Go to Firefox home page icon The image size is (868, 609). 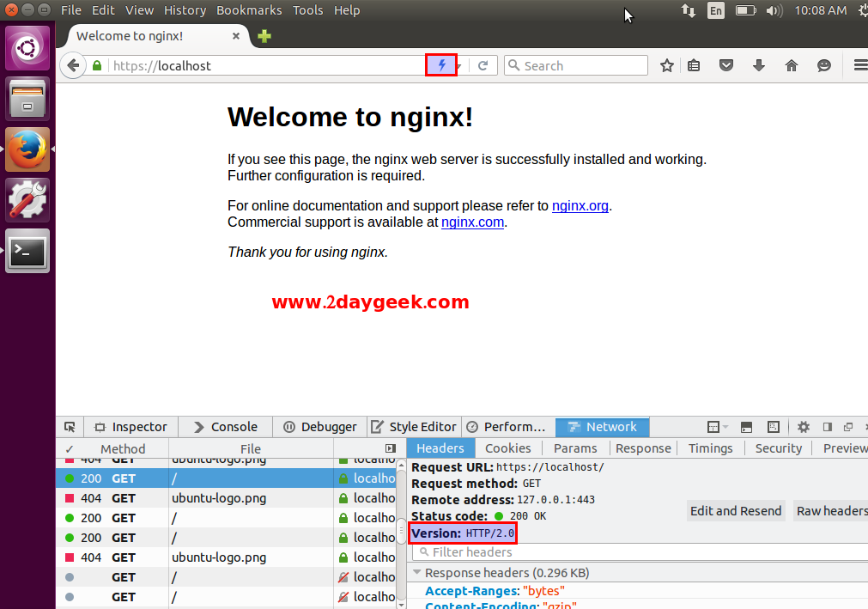pos(792,66)
